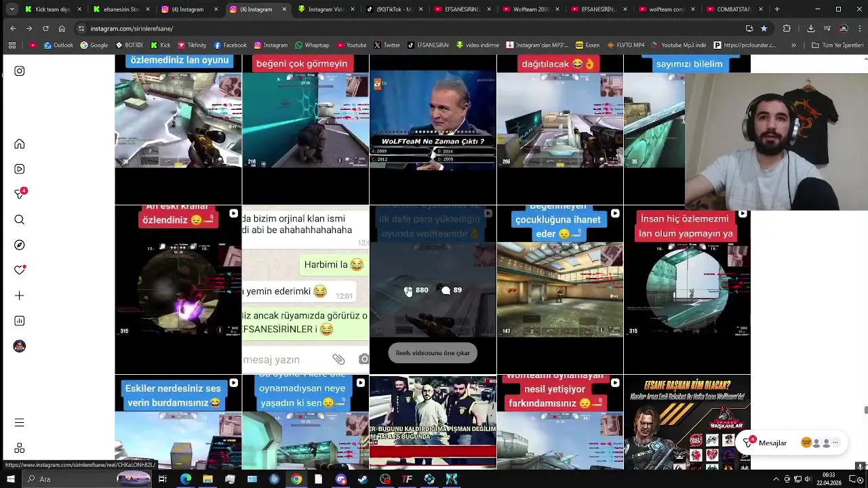This screenshot has height=488, width=868.
Task: Open the Outlook bookmark
Action: click(58, 45)
